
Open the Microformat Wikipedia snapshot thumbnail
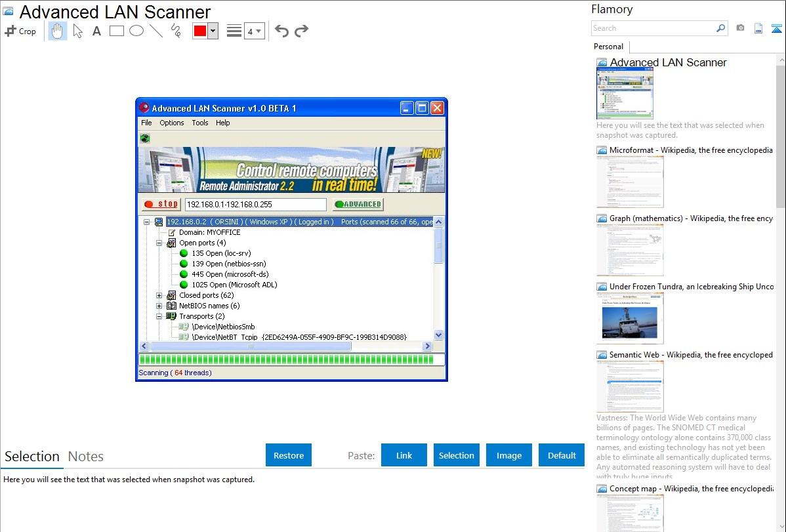click(x=630, y=182)
